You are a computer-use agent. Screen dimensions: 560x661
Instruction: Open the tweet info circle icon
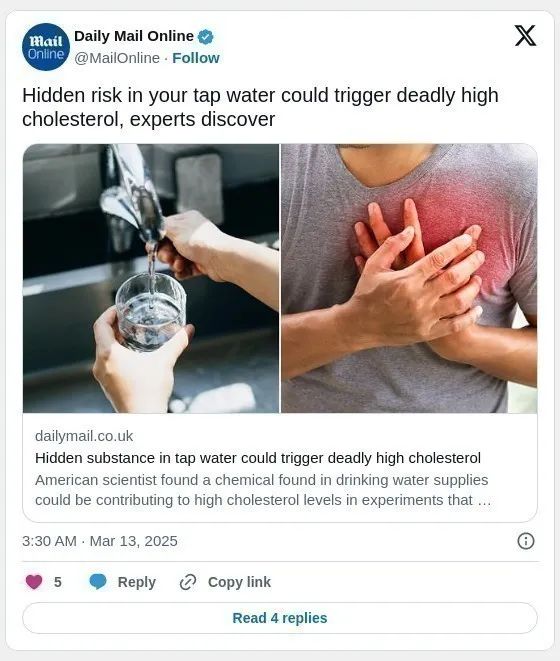[525, 541]
